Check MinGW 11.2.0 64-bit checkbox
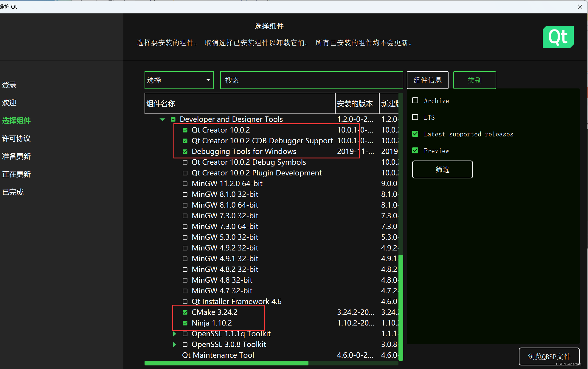588x369 pixels. (185, 184)
